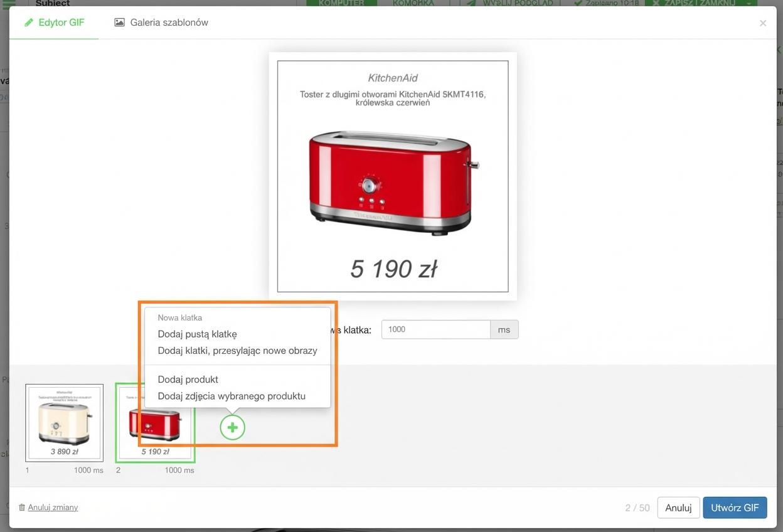Select Dodaj klatki, przesyłając nowe obrazy
Image resolution: width=783 pixels, height=532 pixels.
[x=237, y=351]
